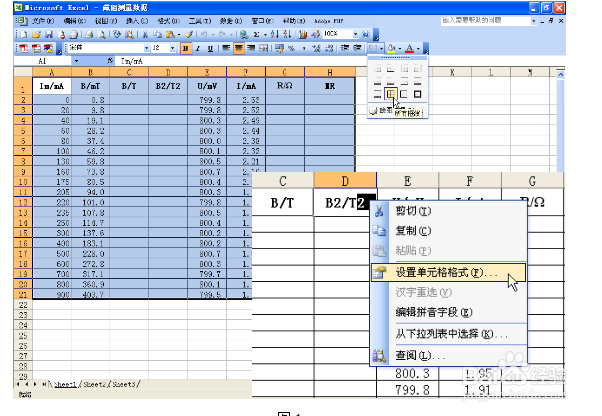This screenshot has width=602, height=416.
Task: Toggle Bold formatting button
Action: [x=186, y=48]
